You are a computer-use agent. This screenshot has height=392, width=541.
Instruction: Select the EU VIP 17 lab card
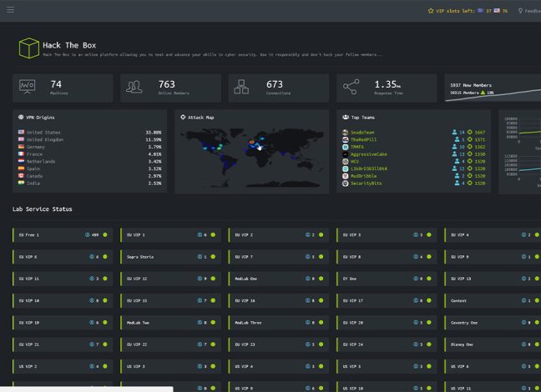point(387,300)
